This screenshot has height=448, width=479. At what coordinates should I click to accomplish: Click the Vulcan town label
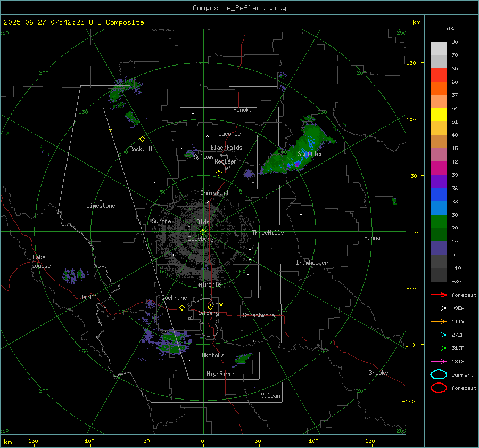coord(270,396)
